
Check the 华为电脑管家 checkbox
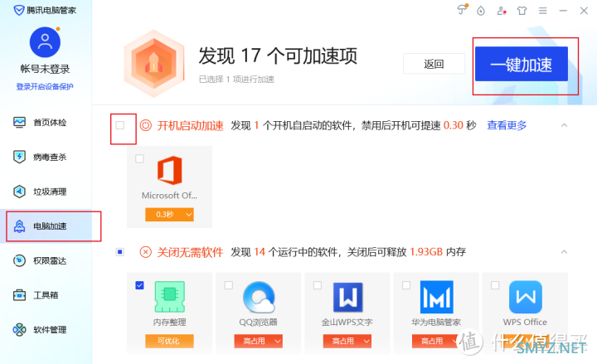406,285
